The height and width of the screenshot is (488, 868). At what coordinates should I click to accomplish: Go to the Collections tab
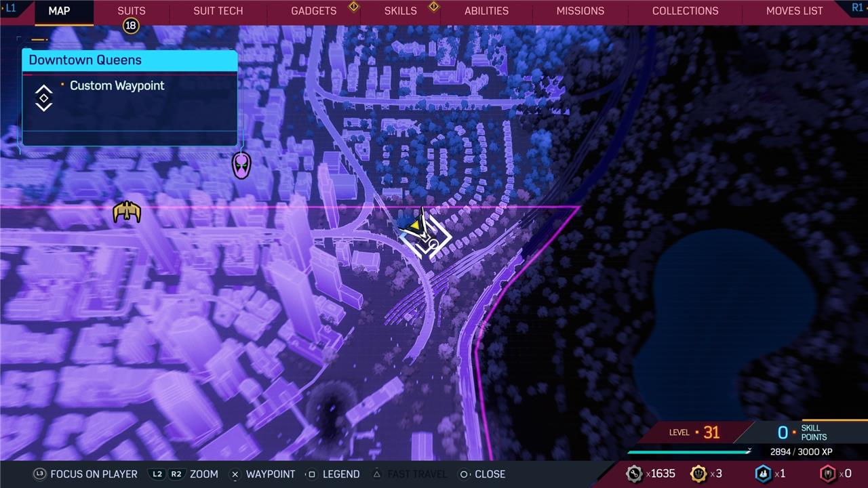(685, 11)
